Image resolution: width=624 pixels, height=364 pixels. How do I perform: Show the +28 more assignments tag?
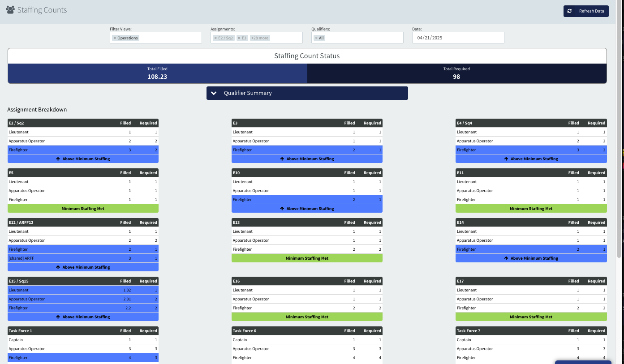coord(260,38)
